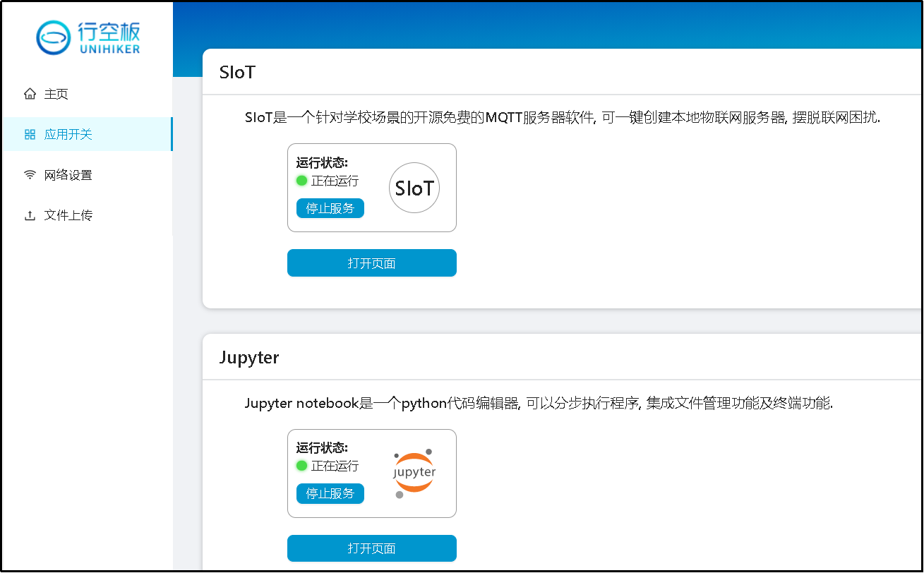924x573 pixels.
Task: Click the Jupyter notebook description text
Action: [x=539, y=404]
